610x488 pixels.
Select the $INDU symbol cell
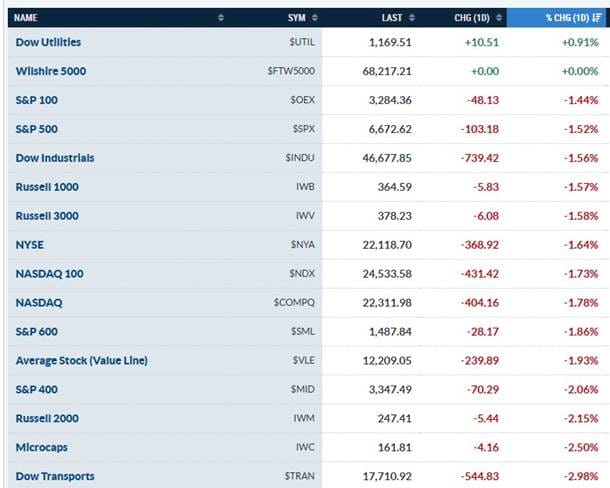tap(300, 158)
